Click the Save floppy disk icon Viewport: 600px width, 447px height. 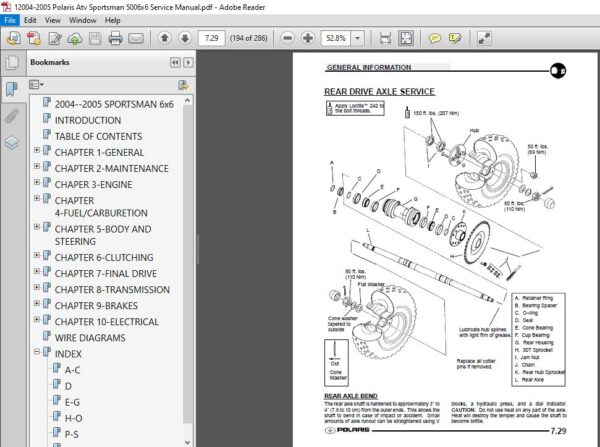[x=95, y=38]
